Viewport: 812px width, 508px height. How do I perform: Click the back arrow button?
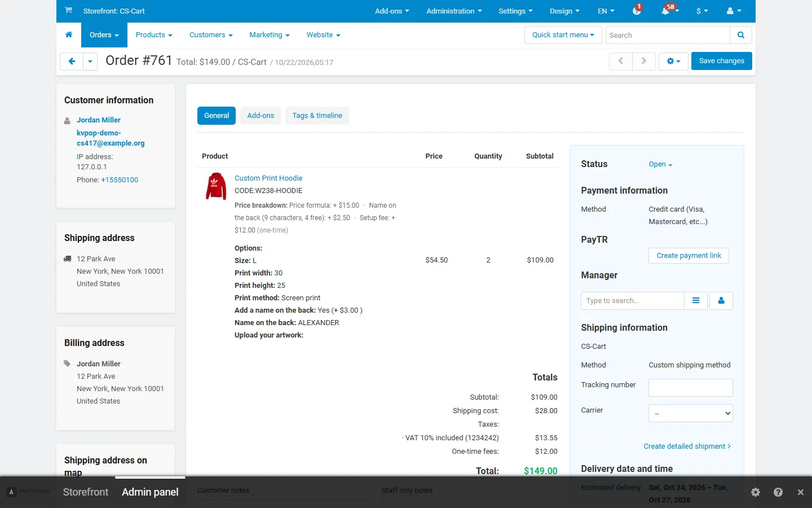tap(72, 61)
